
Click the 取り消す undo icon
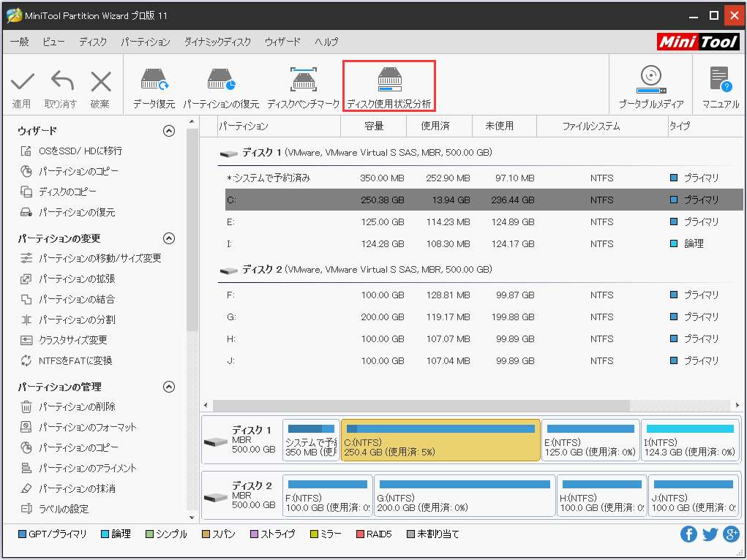[x=61, y=85]
